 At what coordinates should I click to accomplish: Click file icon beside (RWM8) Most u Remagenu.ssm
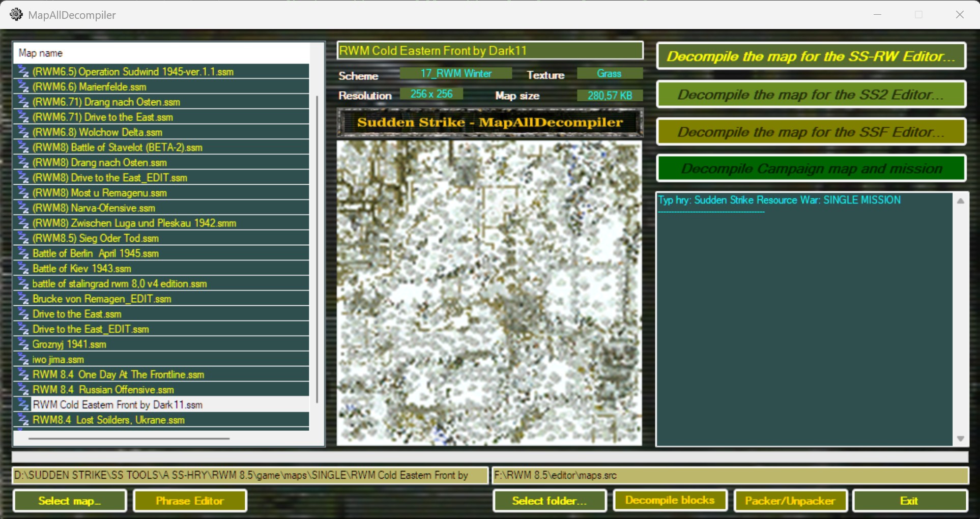pyautogui.click(x=23, y=193)
